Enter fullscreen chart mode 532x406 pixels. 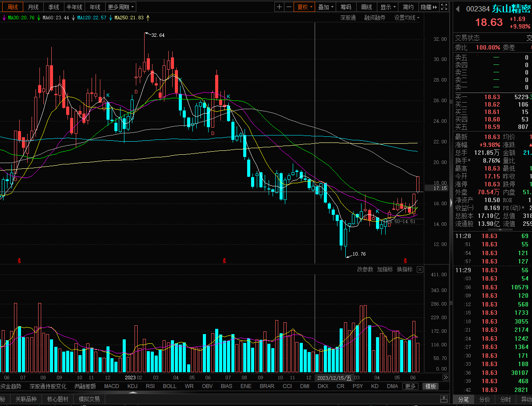pos(444,7)
